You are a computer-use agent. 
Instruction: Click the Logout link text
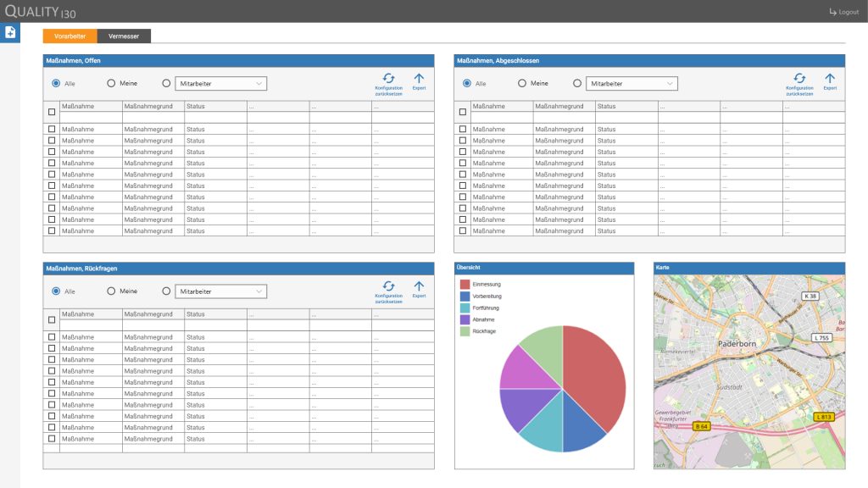pos(849,12)
